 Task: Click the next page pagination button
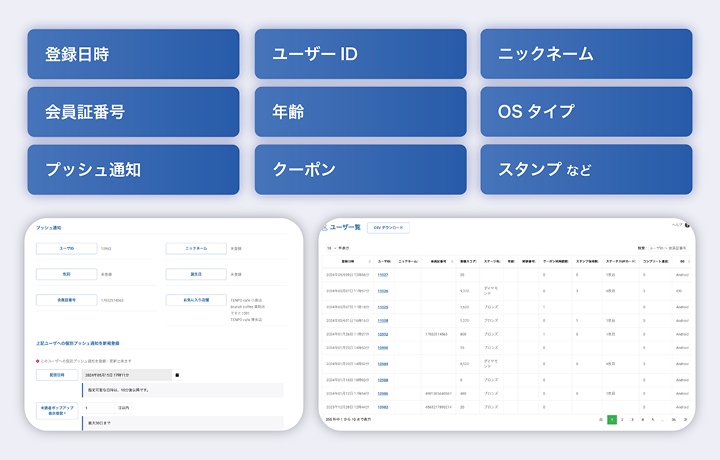coord(685,420)
